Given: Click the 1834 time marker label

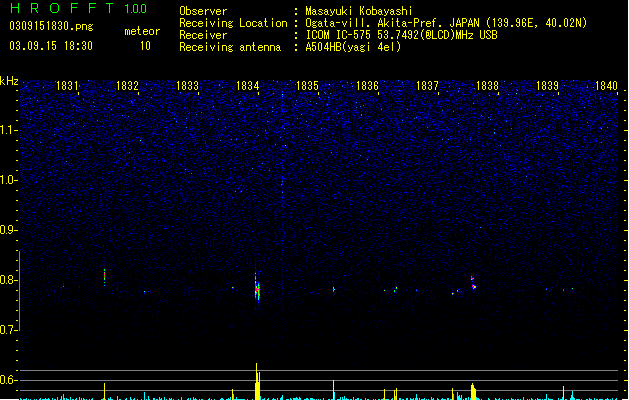Looking at the screenshot, I should [x=248, y=86].
